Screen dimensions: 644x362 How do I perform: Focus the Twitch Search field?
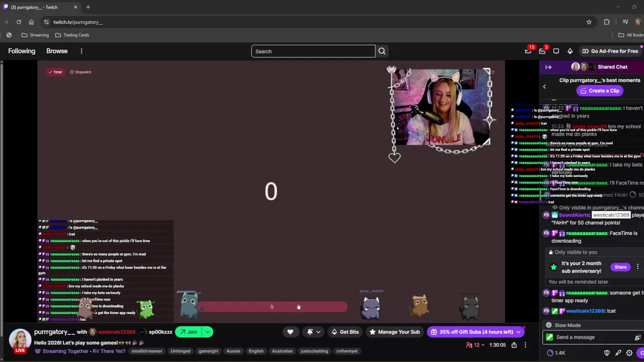coord(313,51)
